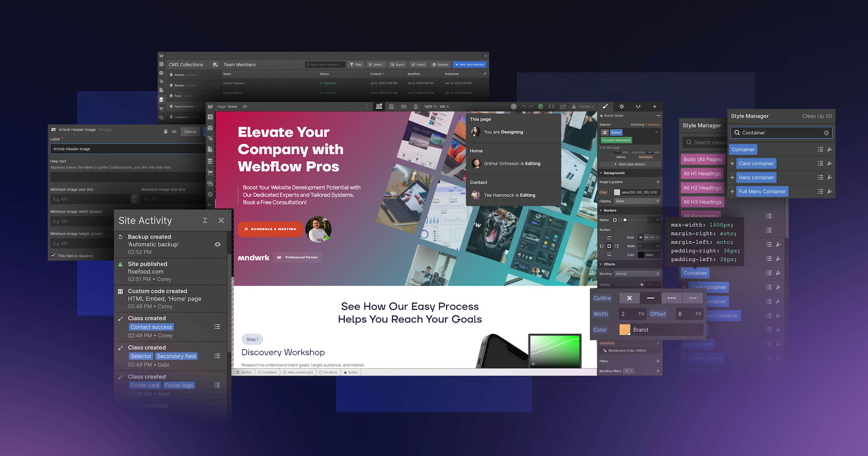This screenshot has height=456, width=868.
Task: Click the Add Collection icon in CMS Collections
Action: pyautogui.click(x=215, y=65)
